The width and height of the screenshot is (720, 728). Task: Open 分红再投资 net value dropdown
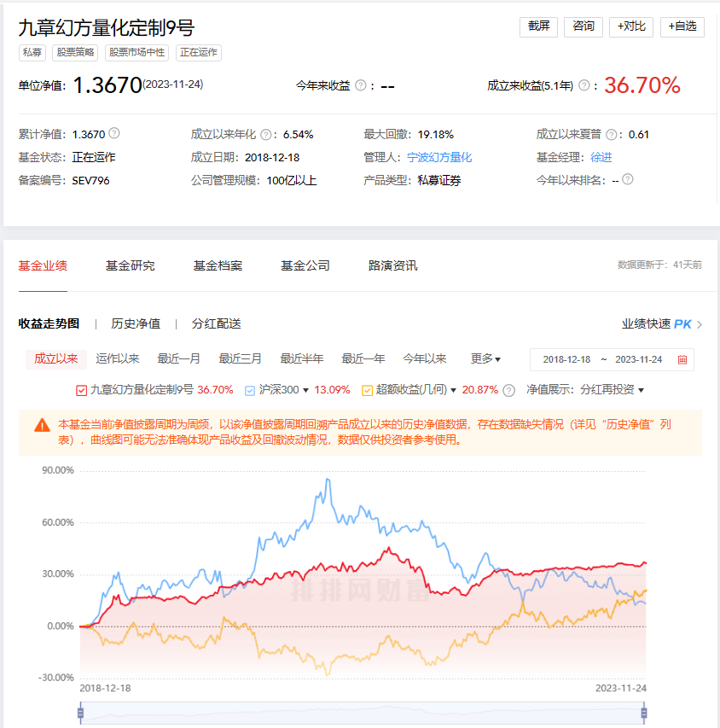coord(641,391)
